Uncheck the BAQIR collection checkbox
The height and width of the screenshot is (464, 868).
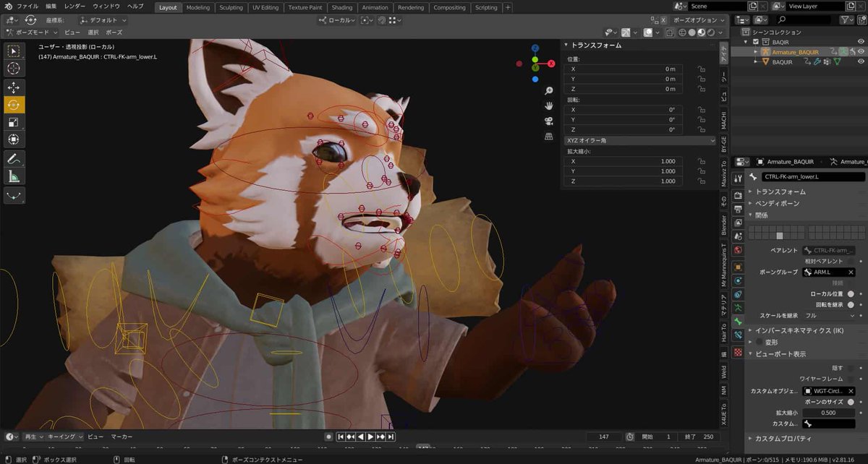click(x=756, y=42)
